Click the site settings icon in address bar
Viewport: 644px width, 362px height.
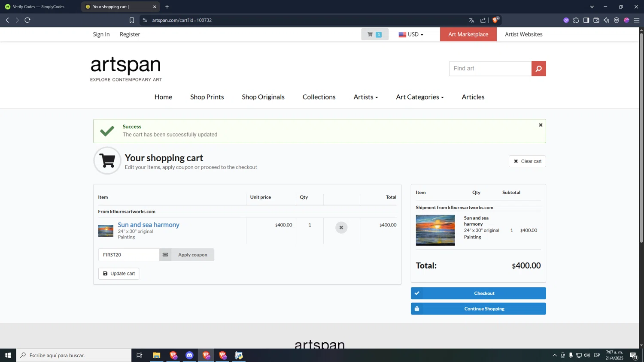(145, 20)
